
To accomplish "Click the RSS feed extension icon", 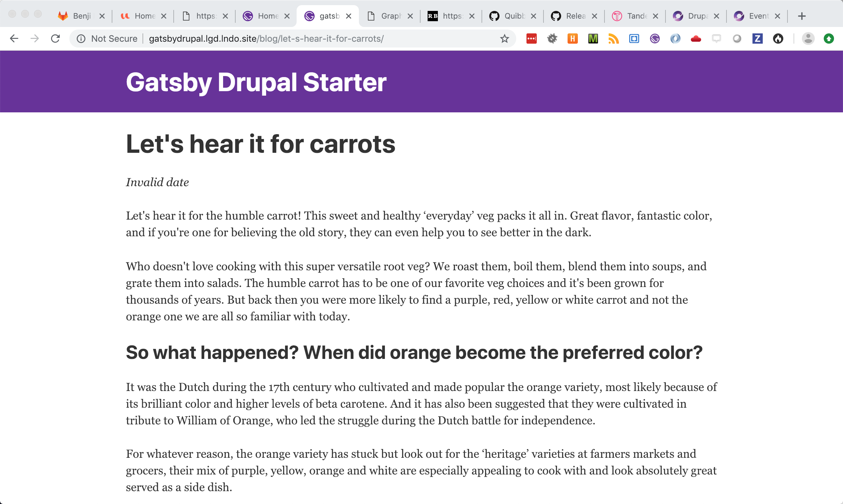I will [x=614, y=39].
